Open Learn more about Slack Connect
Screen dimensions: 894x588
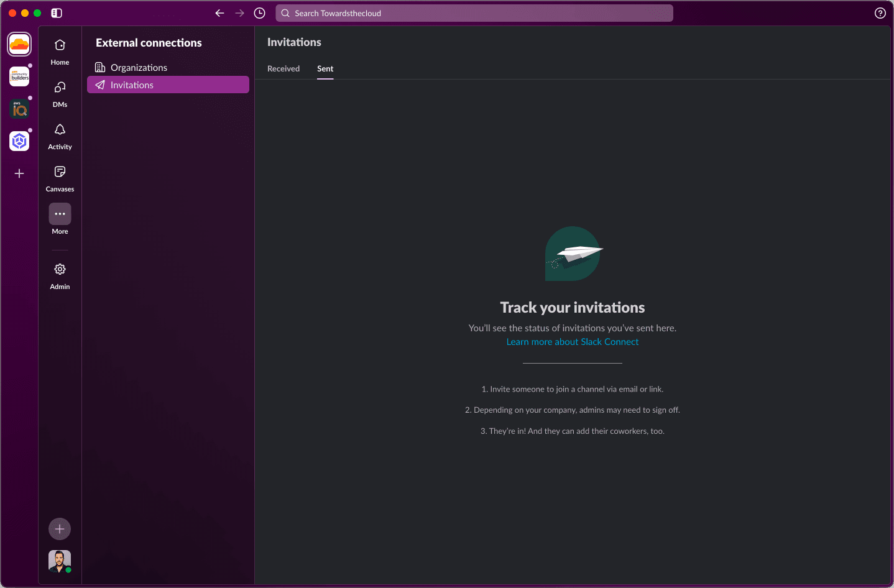click(572, 341)
